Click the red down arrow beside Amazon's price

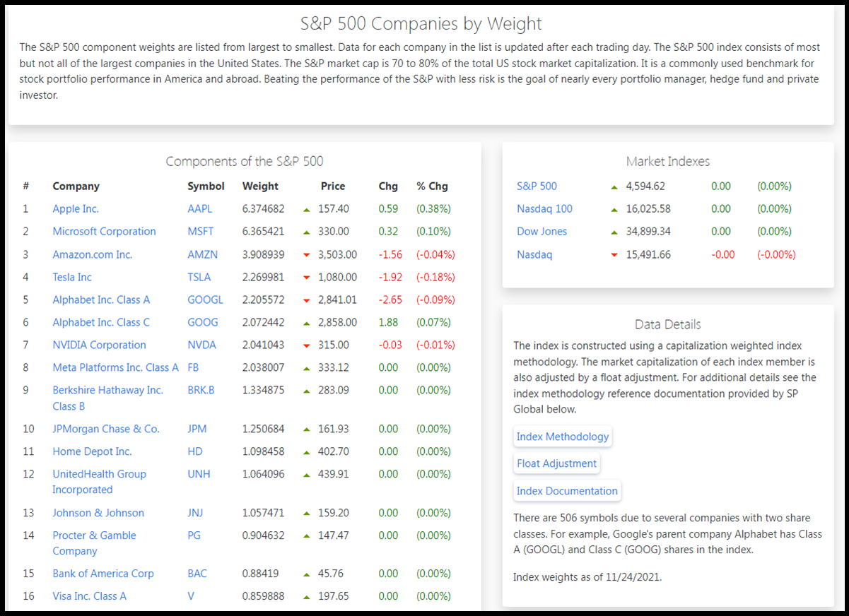pos(307,255)
